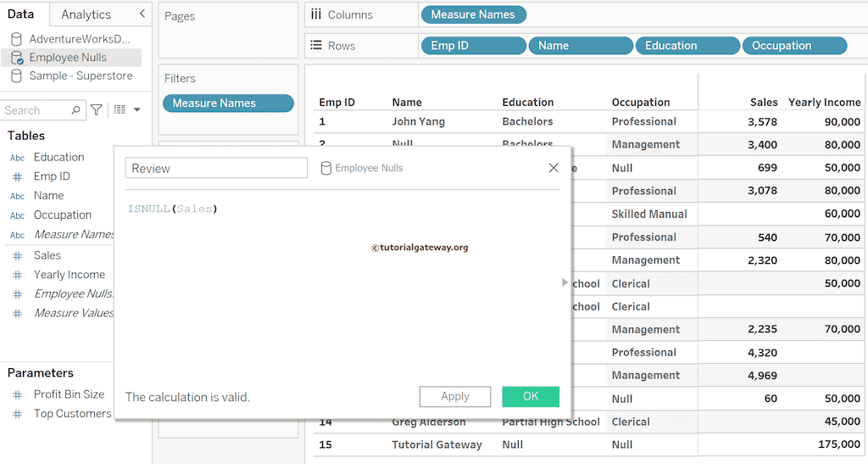Click the Profit Bin Size parameter icon

coord(17,394)
